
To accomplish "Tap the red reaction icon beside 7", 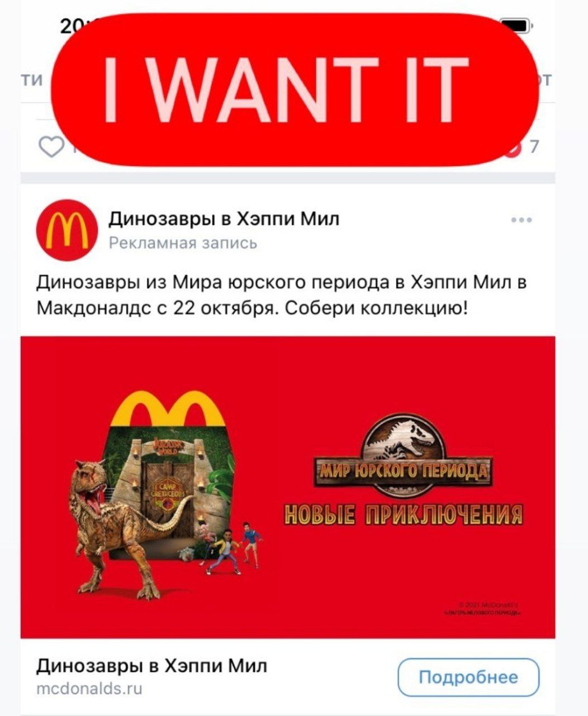I will (x=514, y=148).
